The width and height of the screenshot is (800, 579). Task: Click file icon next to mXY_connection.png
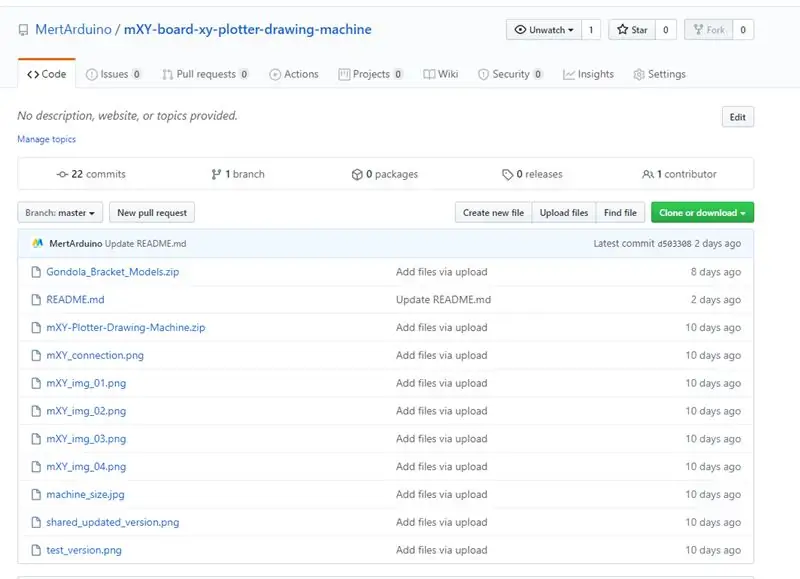(x=36, y=355)
